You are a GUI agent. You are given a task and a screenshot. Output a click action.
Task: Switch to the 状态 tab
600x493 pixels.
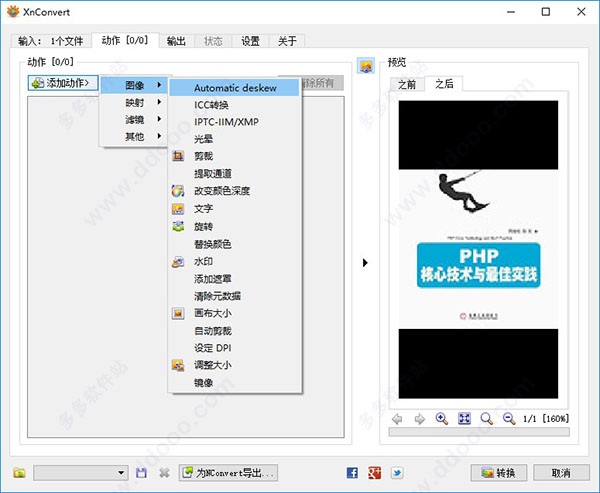pyautogui.click(x=213, y=41)
